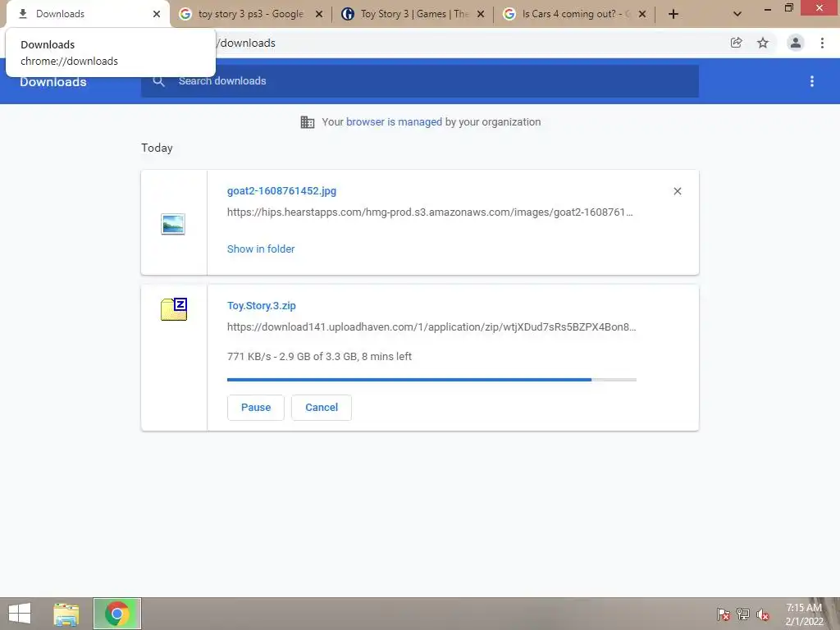
Task: Click the Google favicon on toy story tab
Action: tap(185, 14)
